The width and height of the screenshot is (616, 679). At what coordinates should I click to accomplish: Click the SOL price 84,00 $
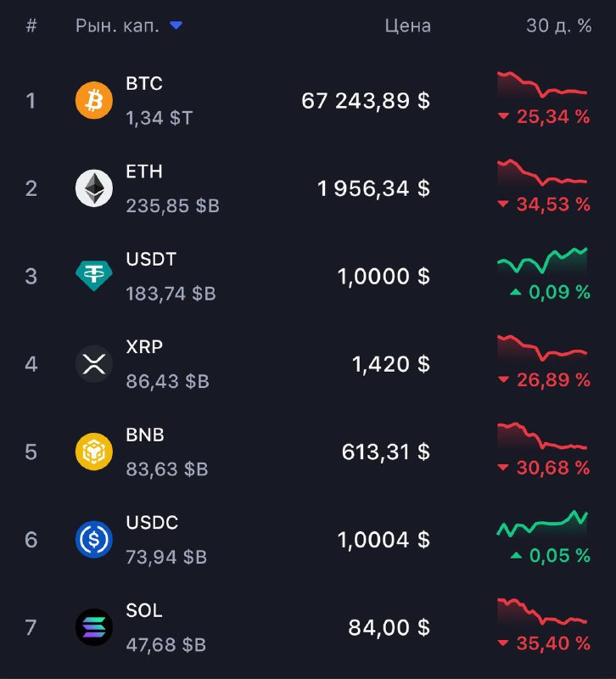pyautogui.click(x=389, y=627)
